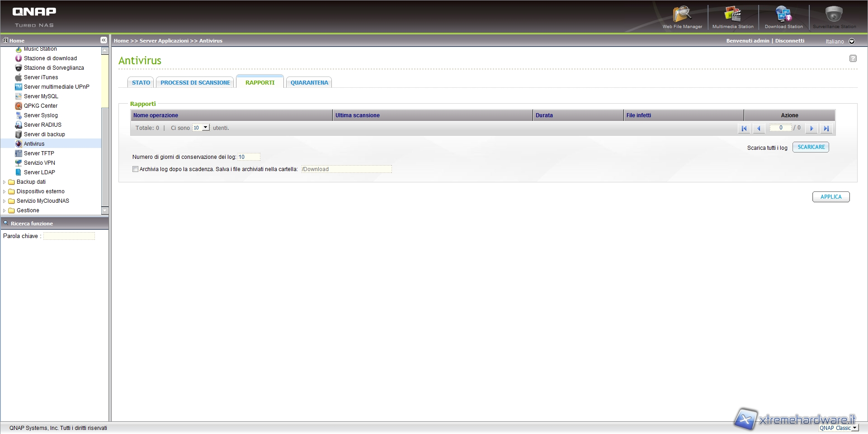Open the Italiano language dropdown
868x434 pixels.
pos(852,41)
